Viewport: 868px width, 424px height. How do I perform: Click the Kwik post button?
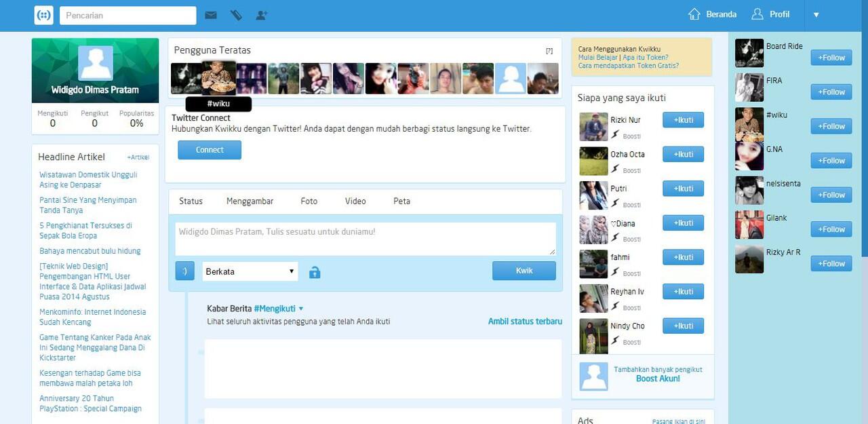524,271
